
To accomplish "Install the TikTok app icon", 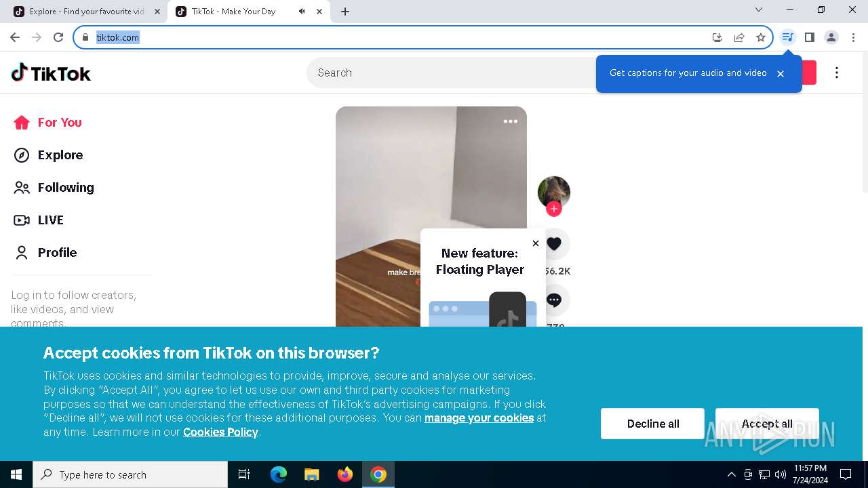I will coord(717,37).
